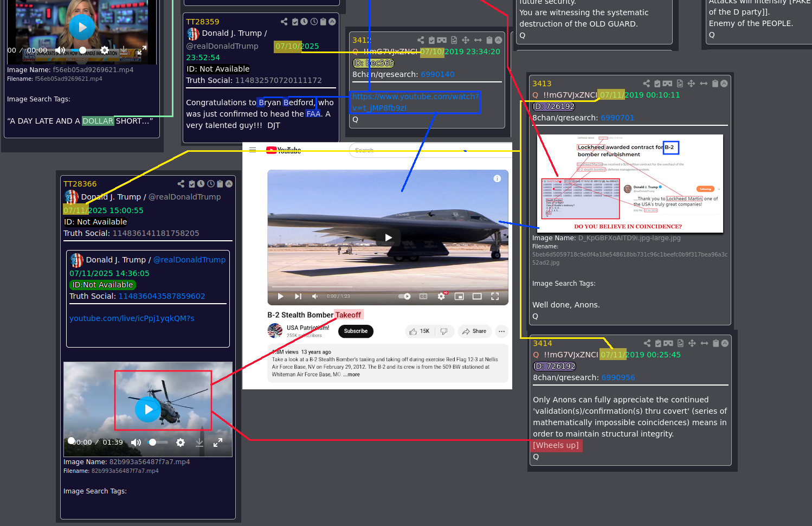The height and width of the screenshot is (526, 812).
Task: Open 8chan link 6990701
Action: tap(617, 118)
